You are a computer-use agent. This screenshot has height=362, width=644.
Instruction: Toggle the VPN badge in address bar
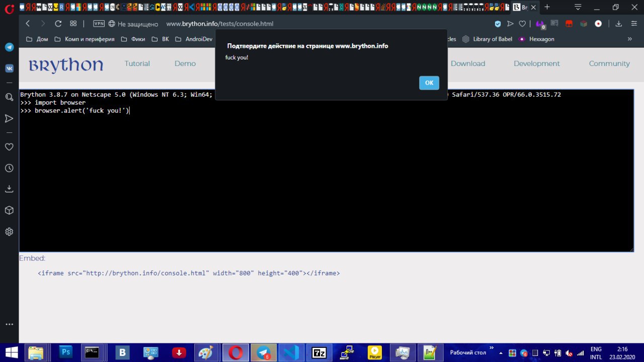coord(99,24)
